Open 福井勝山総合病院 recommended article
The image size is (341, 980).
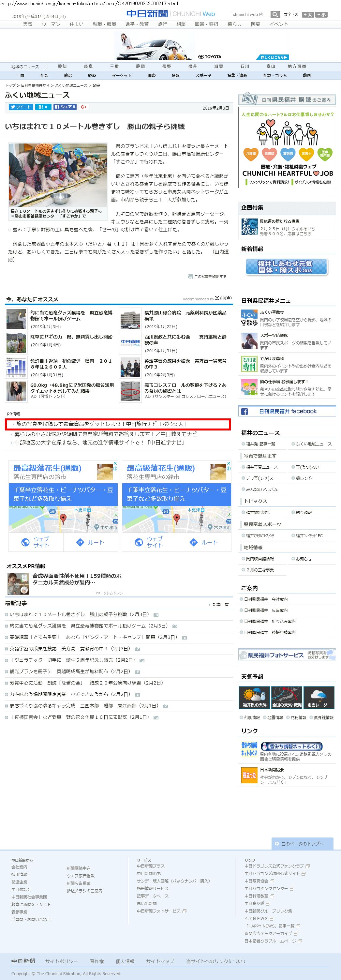pyautogui.click(x=185, y=315)
